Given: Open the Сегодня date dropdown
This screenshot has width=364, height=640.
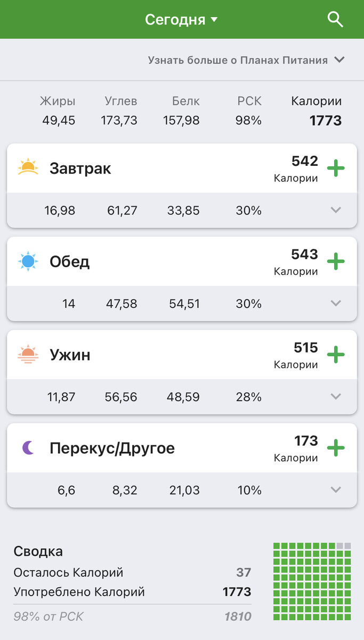Looking at the screenshot, I should [182, 19].
